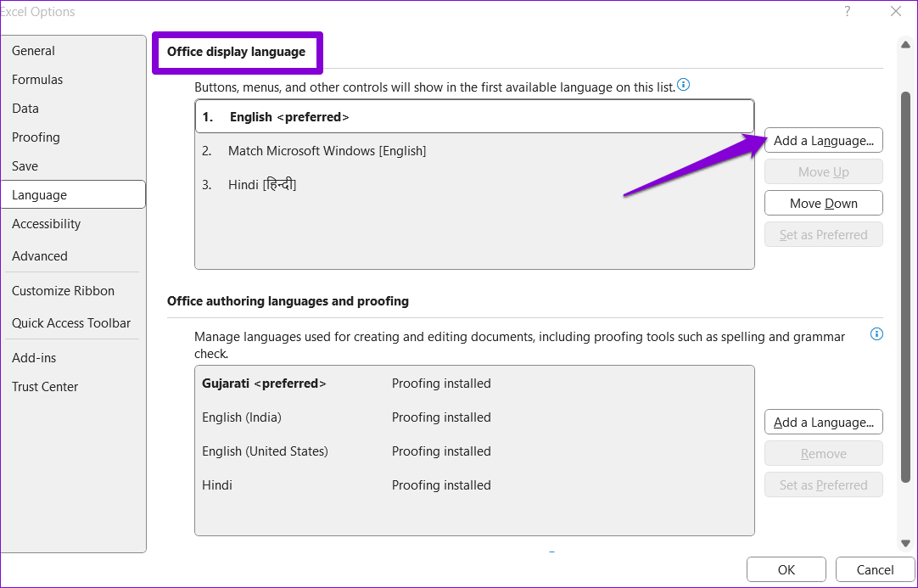918x588 pixels.
Task: Select Hindi in the display language list
Action: [x=261, y=184]
